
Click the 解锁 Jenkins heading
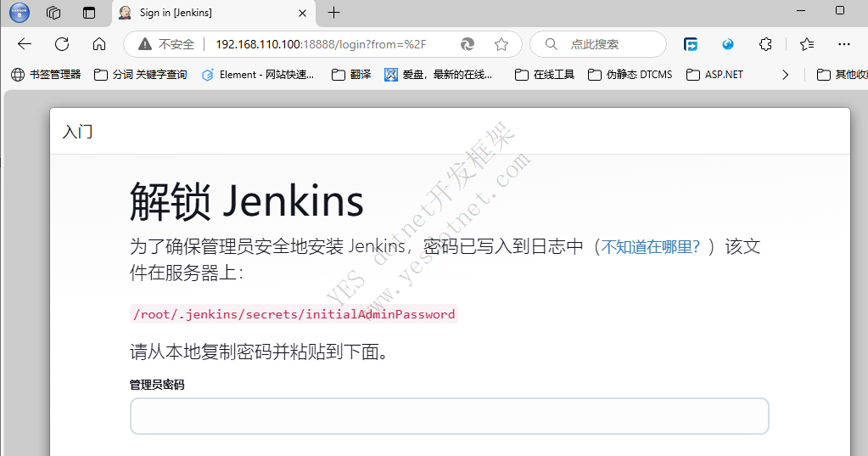(x=247, y=201)
